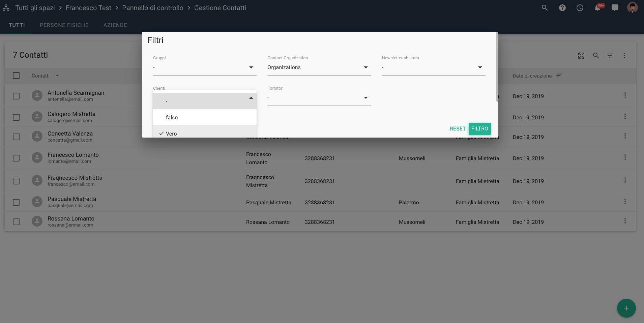Switch to the Persone Fisiche tab
This screenshot has height=323, width=644.
pyautogui.click(x=64, y=25)
